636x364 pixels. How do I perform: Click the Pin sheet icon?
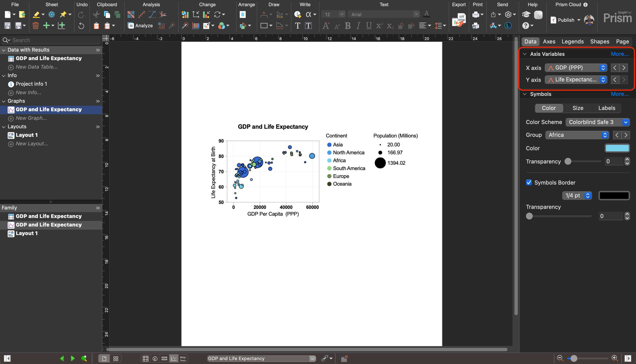click(63, 14)
